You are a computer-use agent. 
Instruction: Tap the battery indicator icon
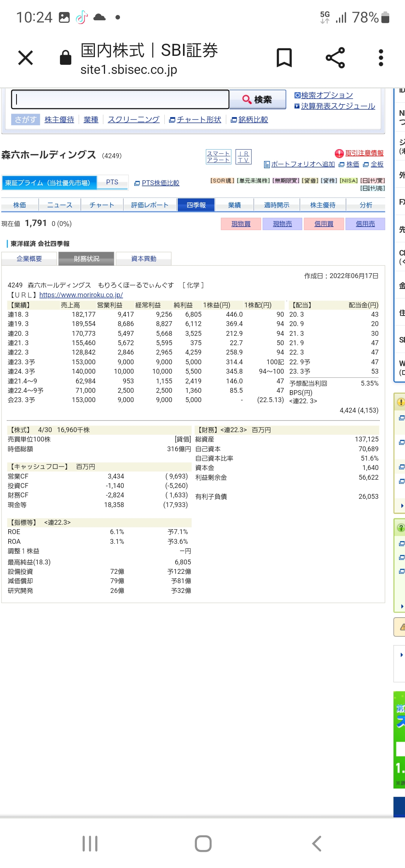[385, 17]
